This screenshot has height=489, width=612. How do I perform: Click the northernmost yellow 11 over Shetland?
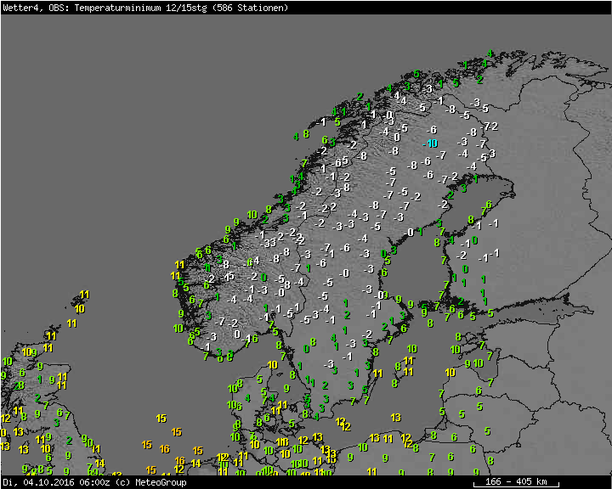point(83,294)
